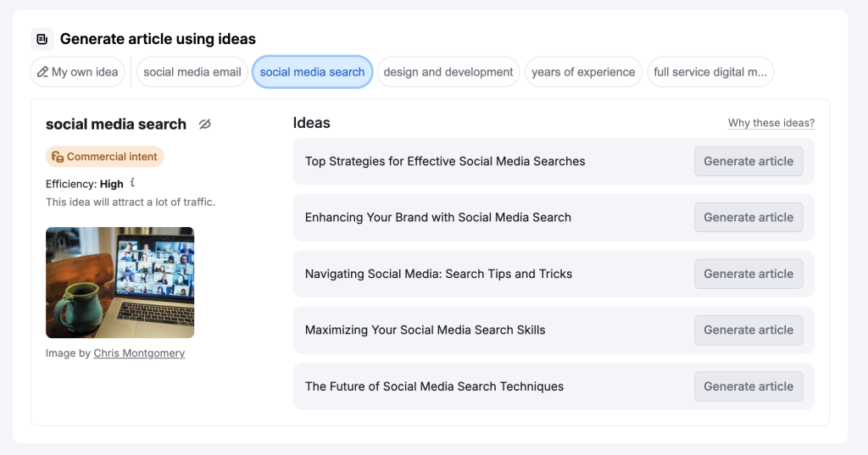This screenshot has height=455, width=868.
Task: Click the info icon next to Efficiency High
Action: (x=133, y=183)
